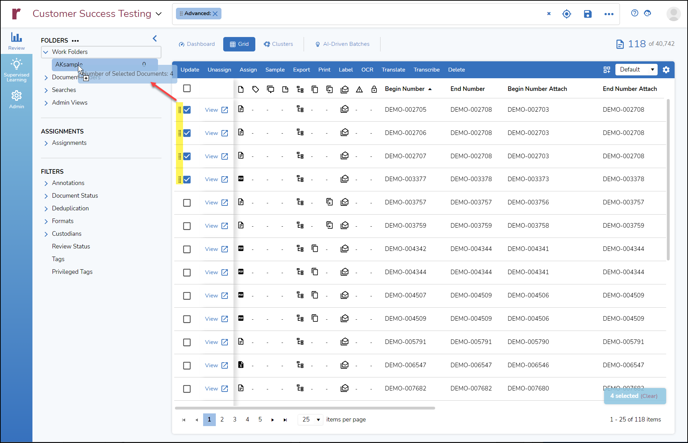Open row DEMO-003757 in new window icon

pos(225,202)
